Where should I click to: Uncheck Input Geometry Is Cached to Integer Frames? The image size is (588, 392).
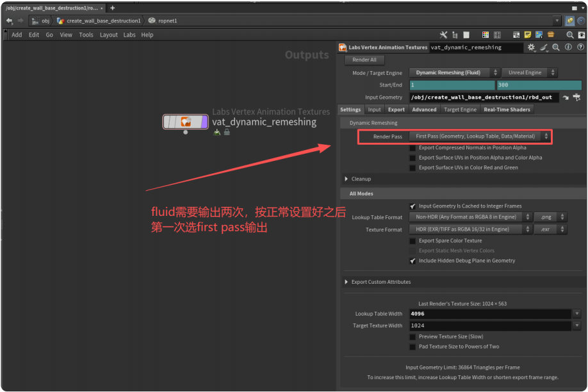(x=412, y=206)
